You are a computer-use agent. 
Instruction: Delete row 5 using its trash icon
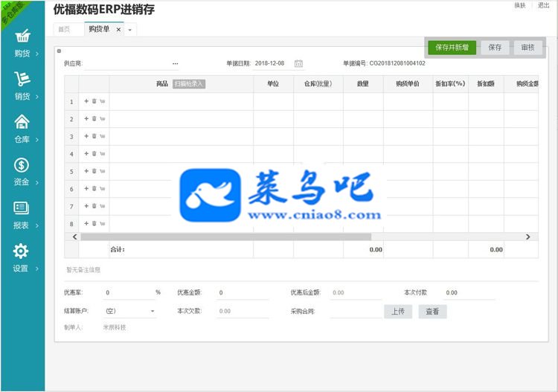pyautogui.click(x=94, y=171)
